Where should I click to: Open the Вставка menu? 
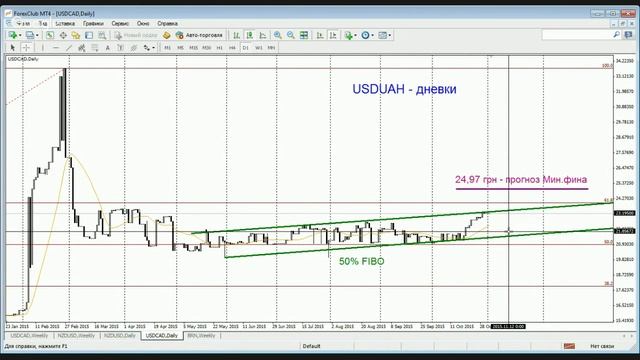coord(65,24)
